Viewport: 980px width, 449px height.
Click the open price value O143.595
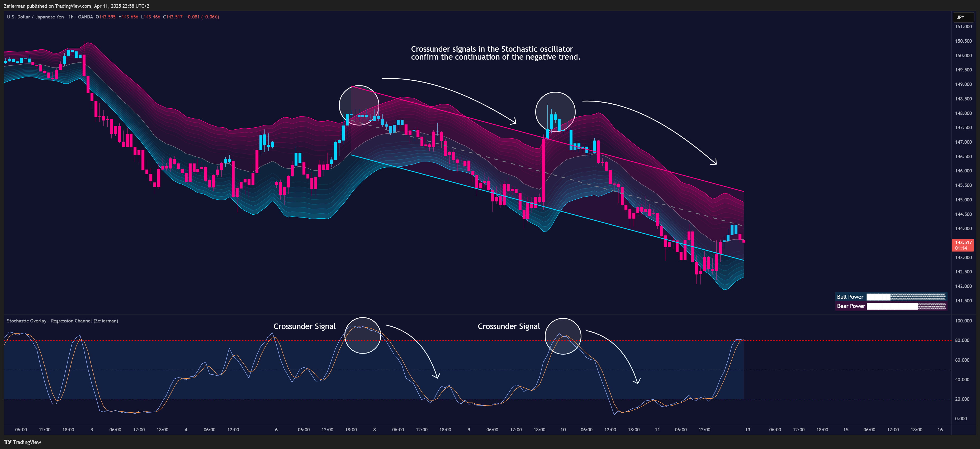click(105, 17)
